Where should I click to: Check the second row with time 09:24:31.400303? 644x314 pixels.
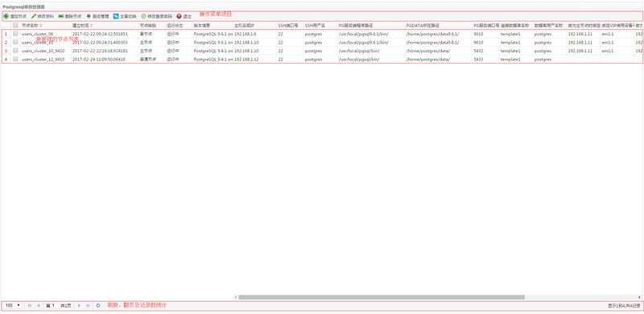(x=15, y=43)
